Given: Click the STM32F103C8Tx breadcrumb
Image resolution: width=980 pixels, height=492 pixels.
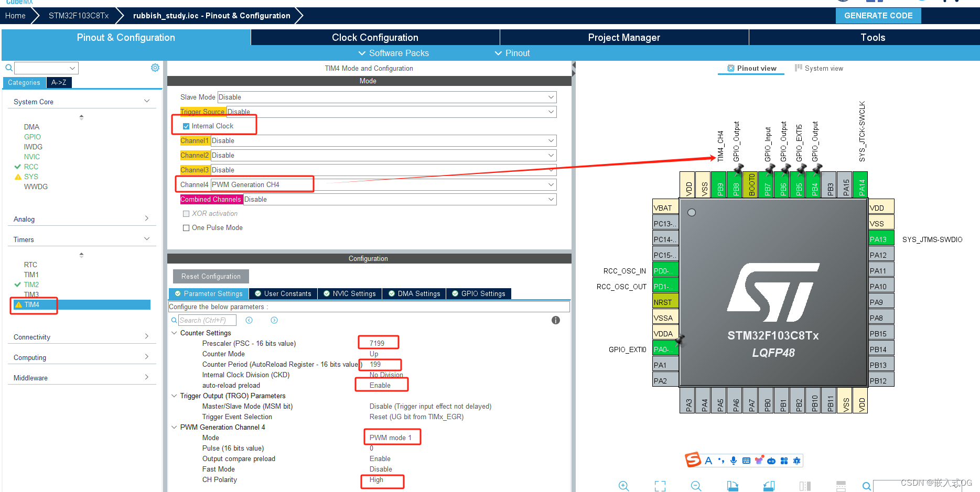Looking at the screenshot, I should pos(79,16).
